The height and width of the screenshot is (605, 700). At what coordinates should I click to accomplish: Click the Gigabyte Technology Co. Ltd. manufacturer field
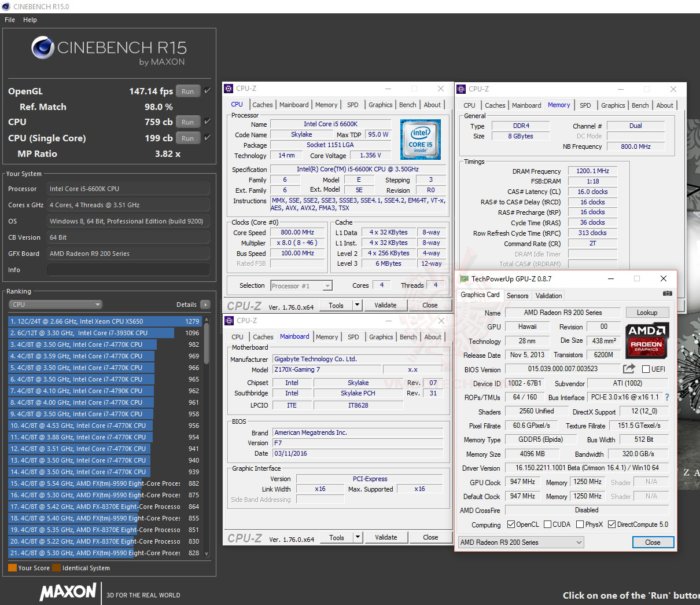(x=358, y=359)
